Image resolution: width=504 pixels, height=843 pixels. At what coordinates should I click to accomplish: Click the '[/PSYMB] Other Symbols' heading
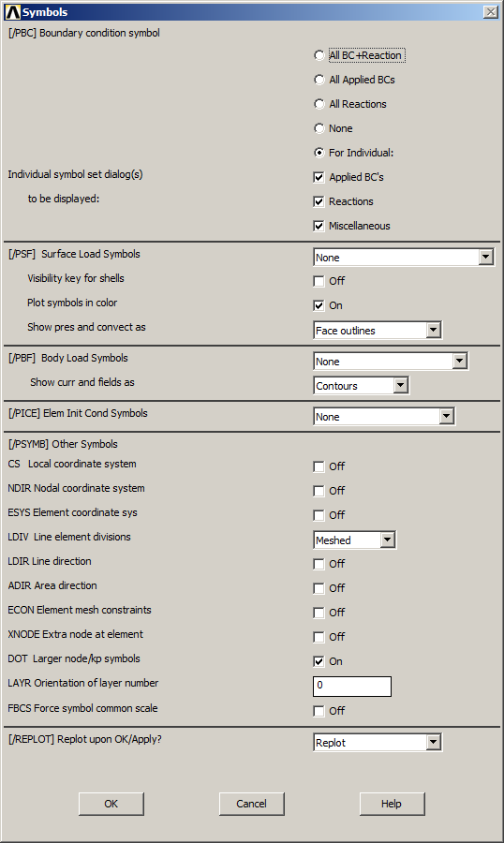(63, 444)
